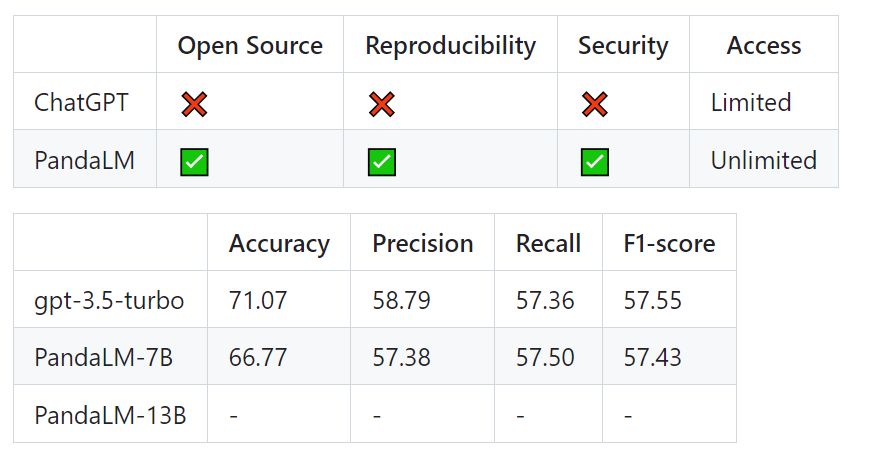Select the Security column header
Image resolution: width=869 pixels, height=454 pixels.
tap(623, 45)
